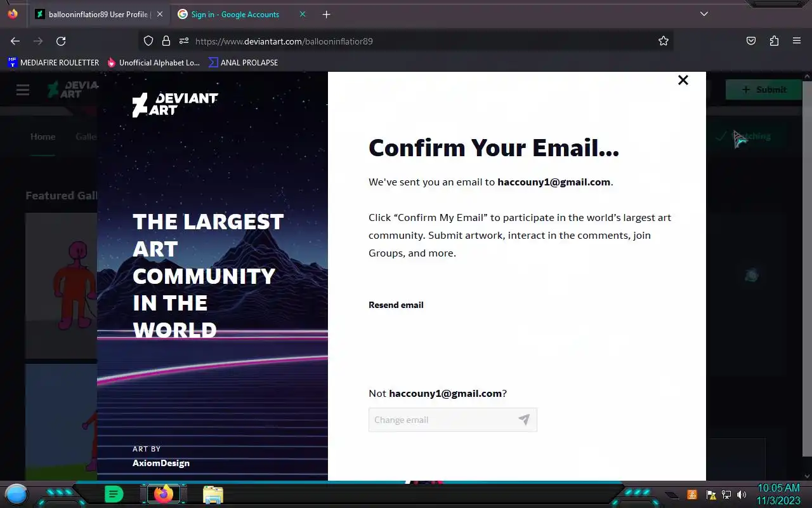
Task: Open the AxiomDesign artist credit link
Action: [x=161, y=463]
